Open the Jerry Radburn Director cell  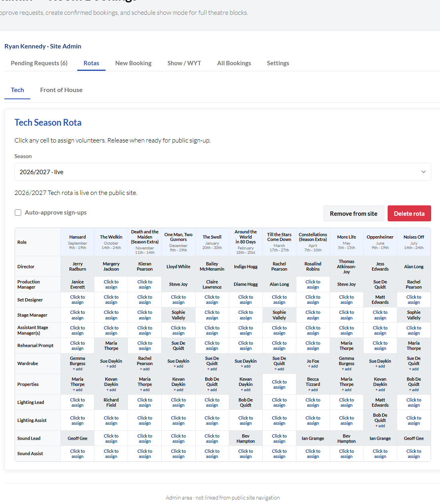coord(78,267)
